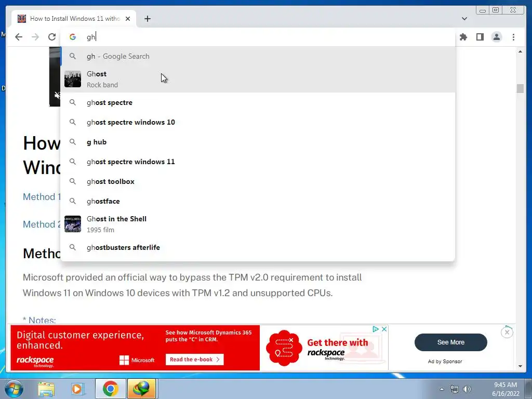Open Chrome's three-dot menu

[x=513, y=37]
